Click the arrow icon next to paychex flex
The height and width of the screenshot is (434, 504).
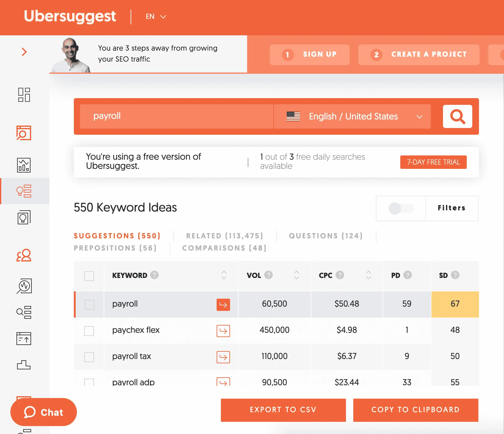(223, 331)
